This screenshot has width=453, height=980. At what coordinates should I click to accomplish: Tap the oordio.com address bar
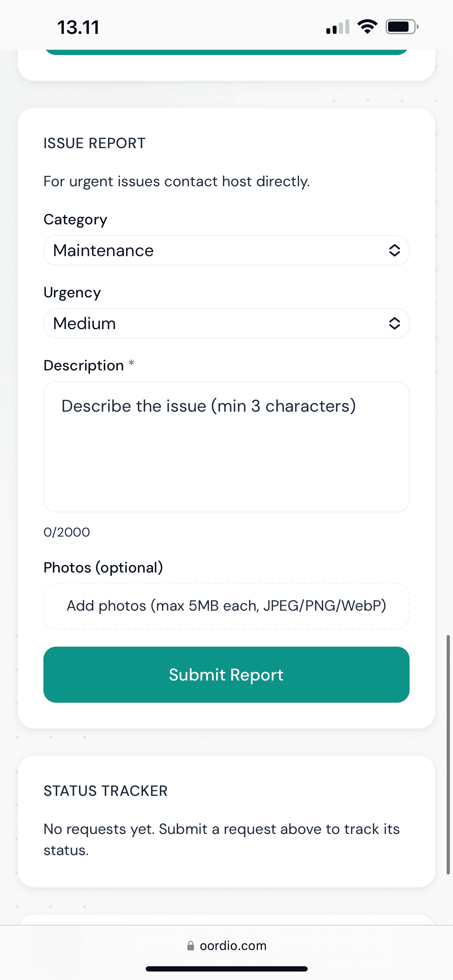tap(226, 946)
